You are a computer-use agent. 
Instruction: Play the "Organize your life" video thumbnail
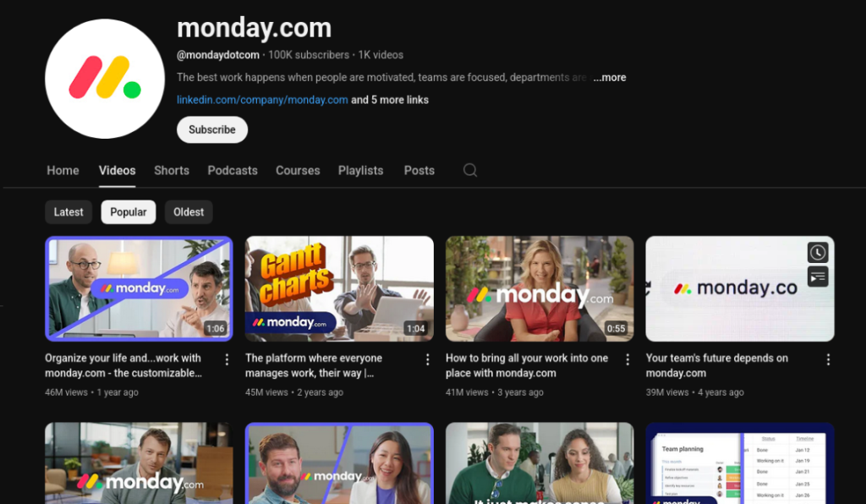click(139, 288)
